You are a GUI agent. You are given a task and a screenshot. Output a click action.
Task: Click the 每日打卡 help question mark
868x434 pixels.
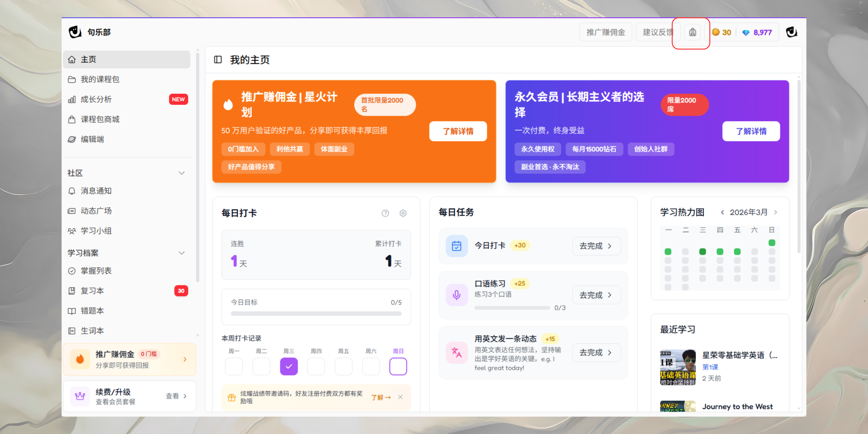coord(385,213)
